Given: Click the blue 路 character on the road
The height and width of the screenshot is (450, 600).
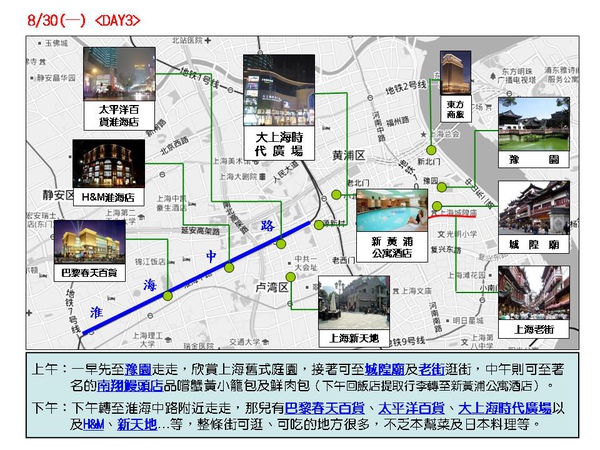Looking at the screenshot, I should point(267,226).
